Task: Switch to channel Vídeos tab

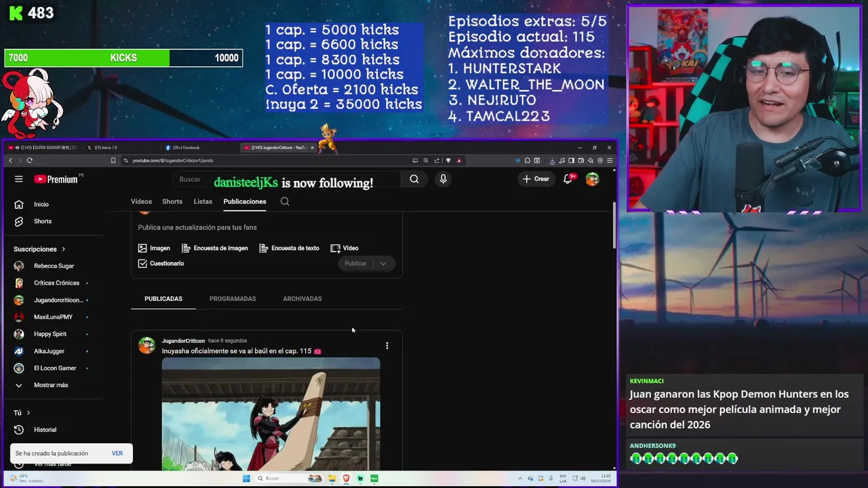Action: coord(141,201)
